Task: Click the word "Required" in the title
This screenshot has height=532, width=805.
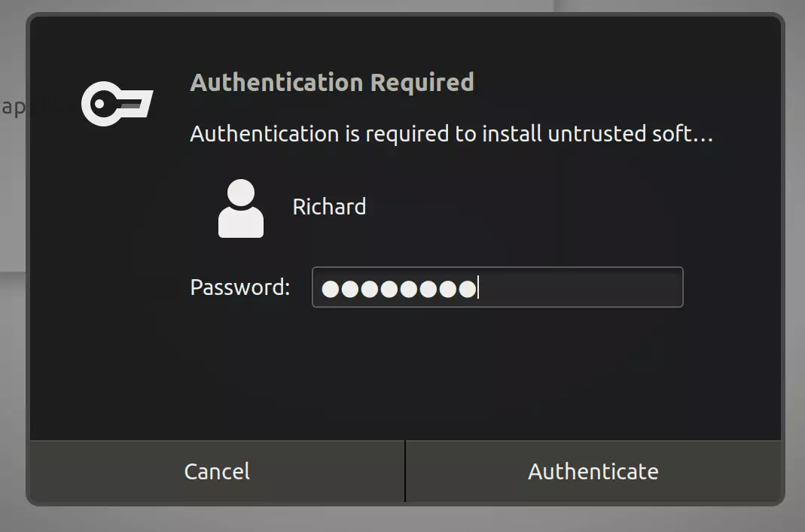Action: click(422, 83)
